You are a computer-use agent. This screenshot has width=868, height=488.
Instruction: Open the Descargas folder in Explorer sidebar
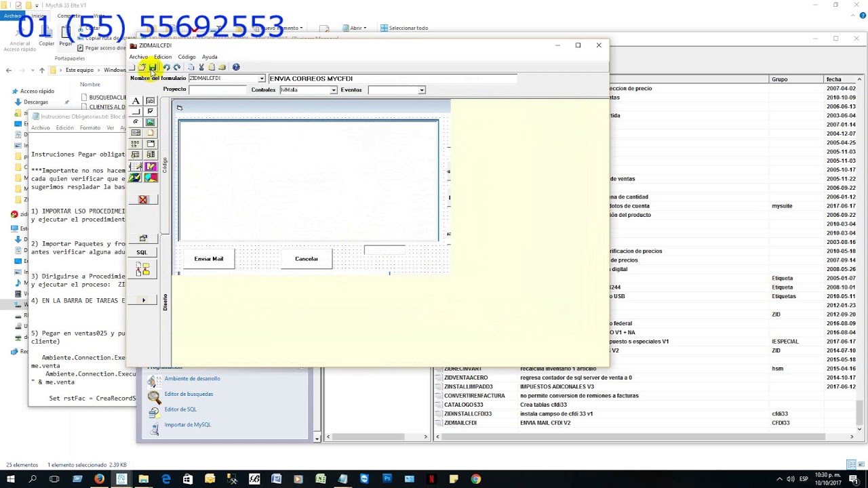pos(36,102)
